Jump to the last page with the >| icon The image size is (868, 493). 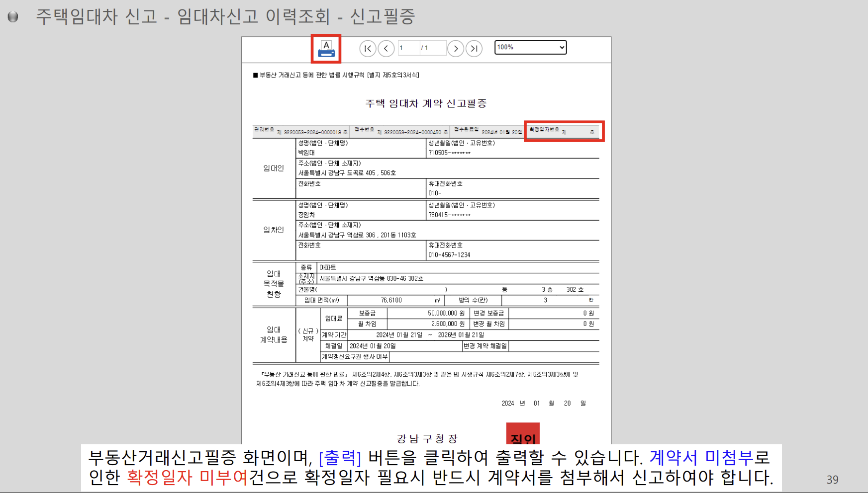pyautogui.click(x=474, y=48)
